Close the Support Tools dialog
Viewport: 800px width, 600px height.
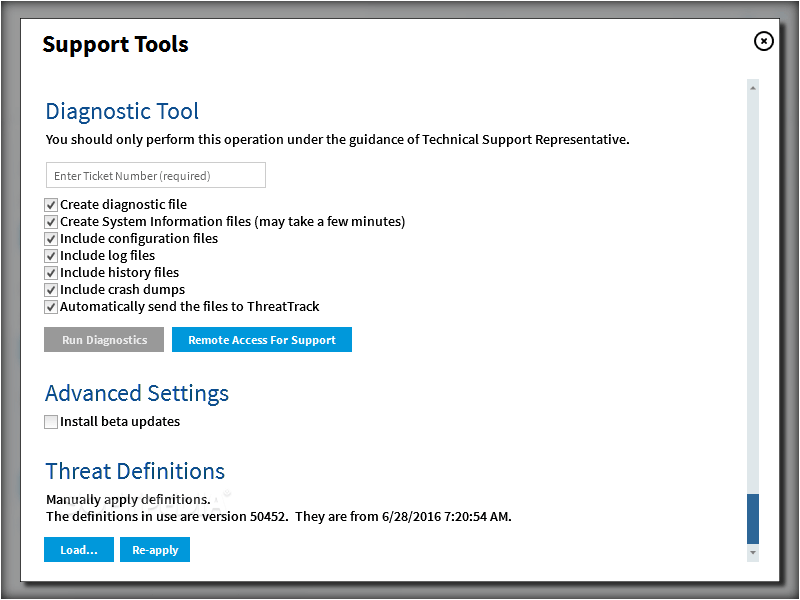pyautogui.click(x=763, y=41)
